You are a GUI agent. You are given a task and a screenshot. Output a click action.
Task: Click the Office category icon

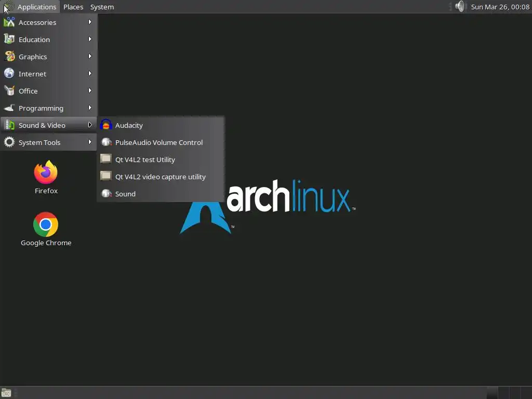click(9, 91)
